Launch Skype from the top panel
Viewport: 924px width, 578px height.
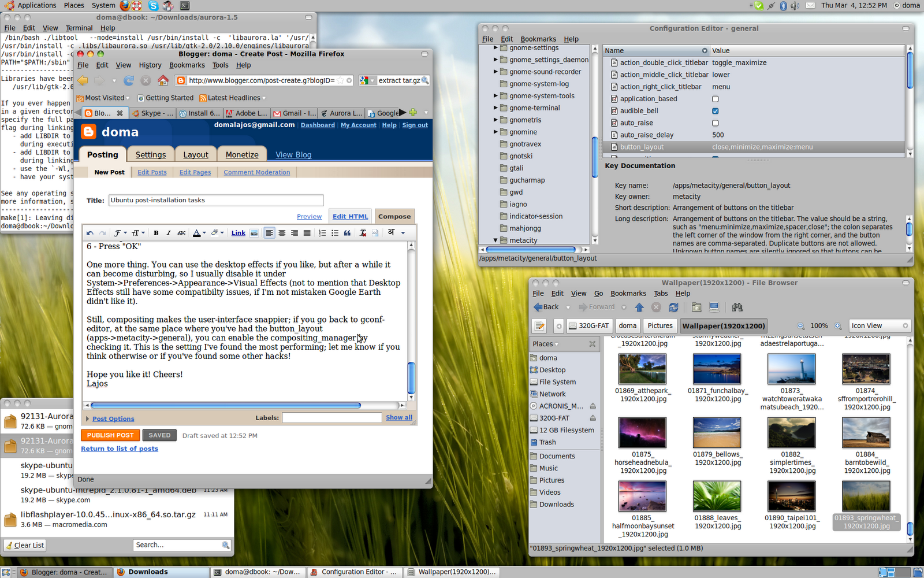[153, 6]
